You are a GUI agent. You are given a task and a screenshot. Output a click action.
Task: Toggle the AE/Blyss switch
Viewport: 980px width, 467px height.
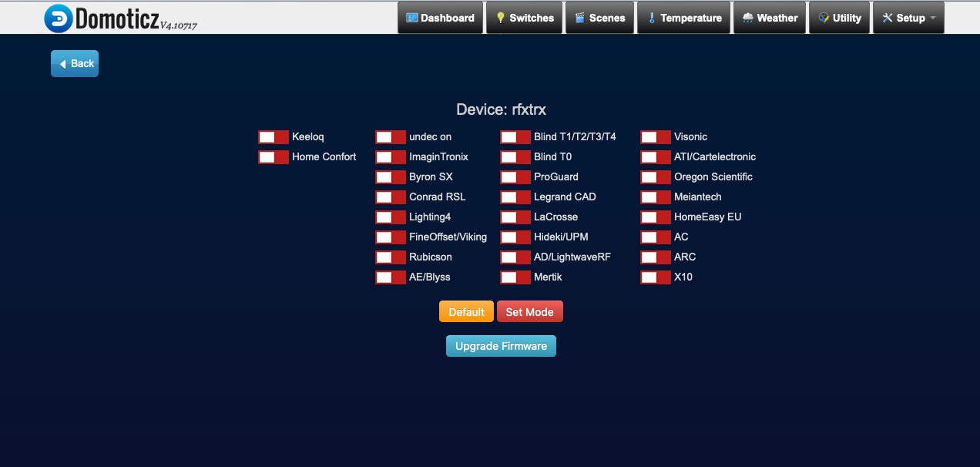391,277
